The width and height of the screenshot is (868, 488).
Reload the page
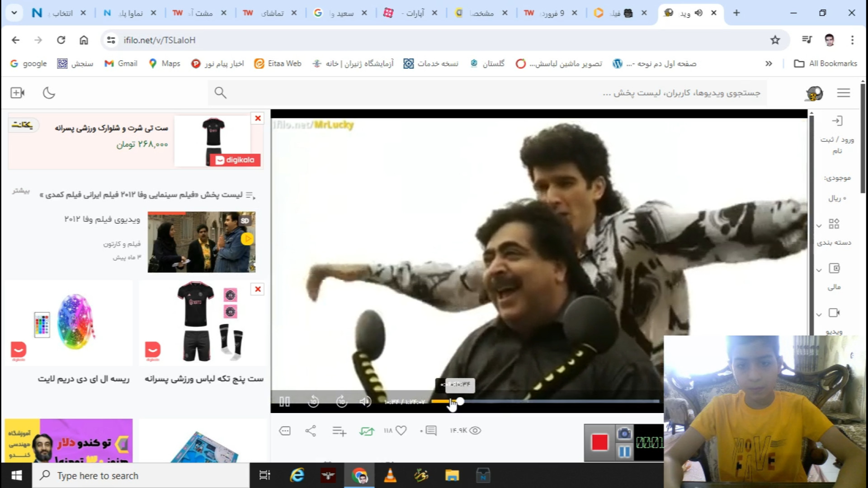[x=61, y=40]
